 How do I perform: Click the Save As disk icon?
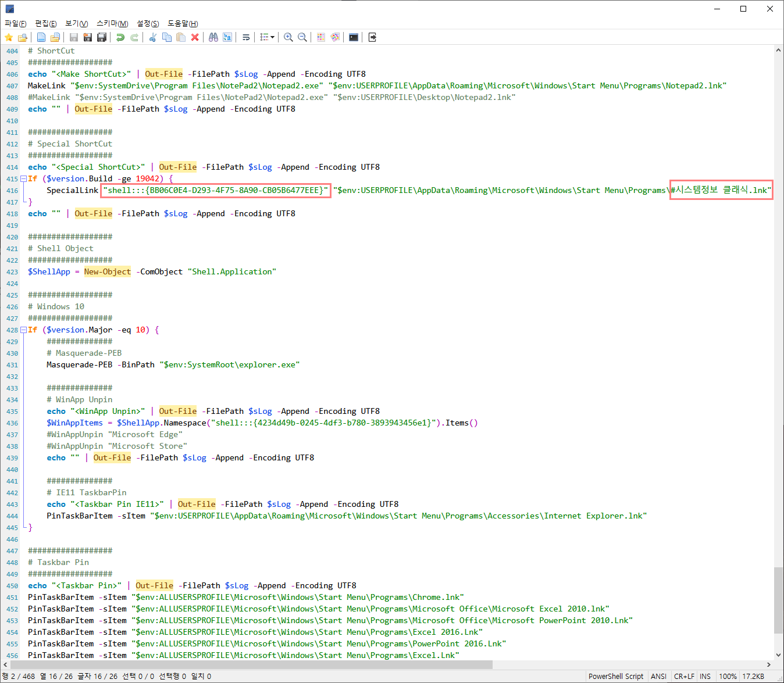point(88,37)
